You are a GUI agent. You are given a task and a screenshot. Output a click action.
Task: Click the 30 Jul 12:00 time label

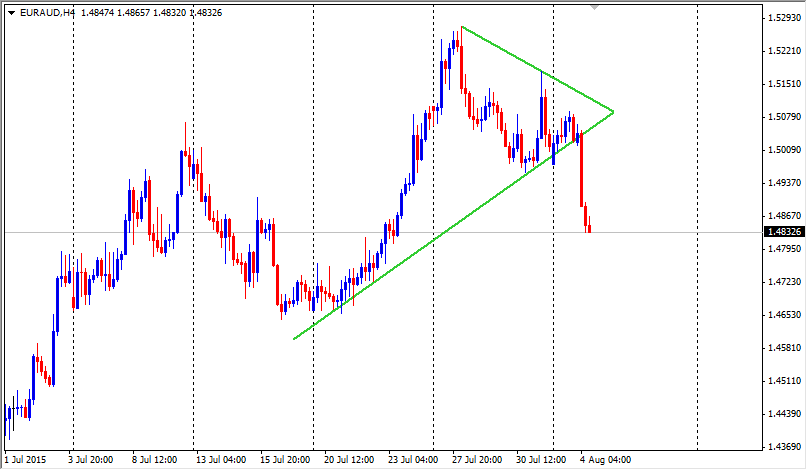click(541, 460)
